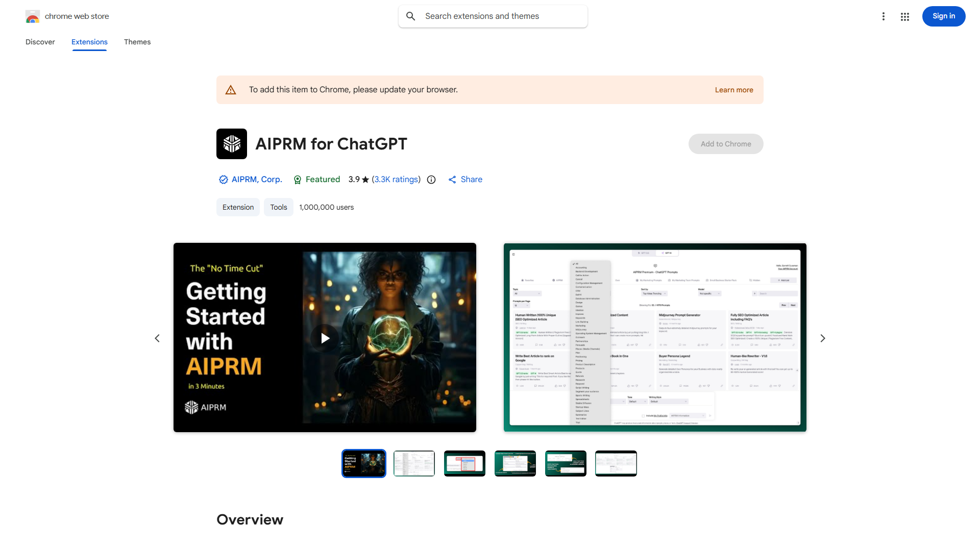Switch to the Themes tab
This screenshot has width=980, height=551.
[x=137, y=42]
